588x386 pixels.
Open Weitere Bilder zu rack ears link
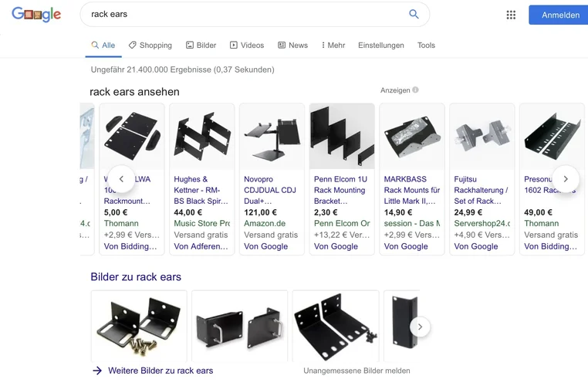(161, 371)
